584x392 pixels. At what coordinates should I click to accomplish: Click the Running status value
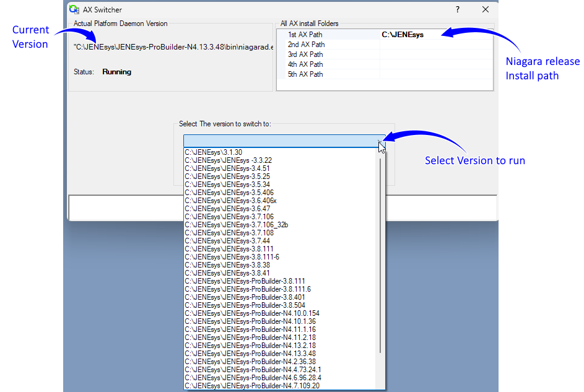point(116,72)
